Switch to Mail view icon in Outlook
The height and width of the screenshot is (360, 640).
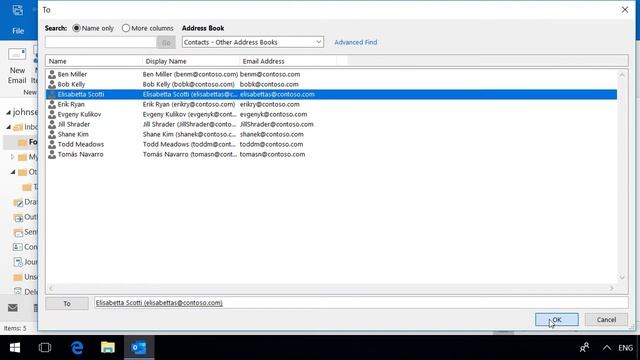pos(13,308)
